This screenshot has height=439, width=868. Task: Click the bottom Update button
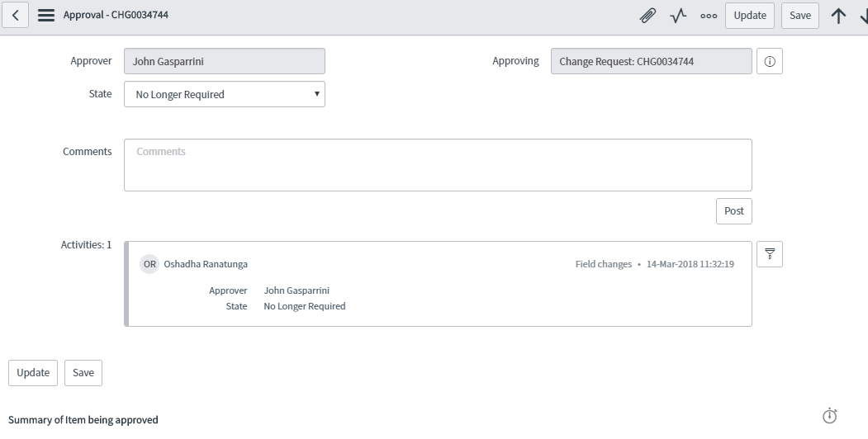(33, 373)
